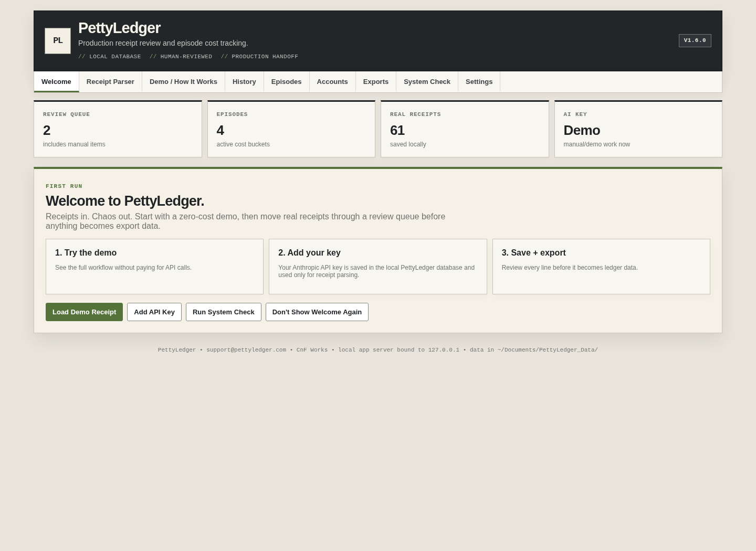Click the Load Demo Receipt button

84,312
